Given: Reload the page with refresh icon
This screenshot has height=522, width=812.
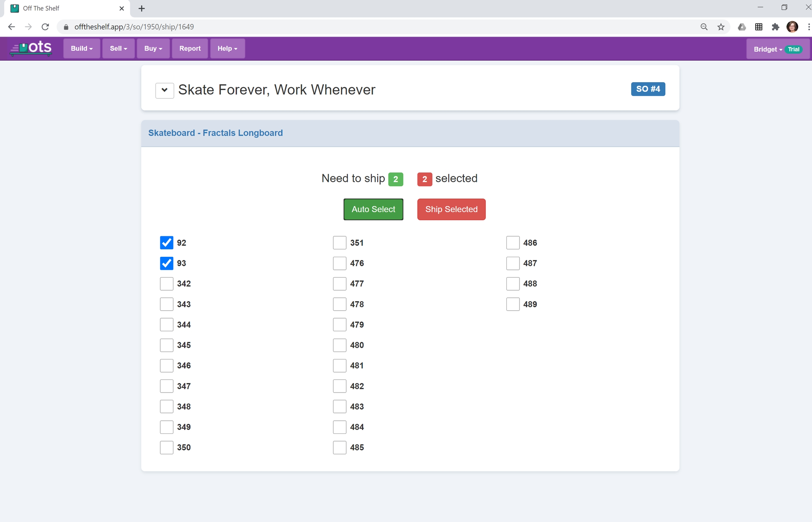Looking at the screenshot, I should [x=45, y=27].
